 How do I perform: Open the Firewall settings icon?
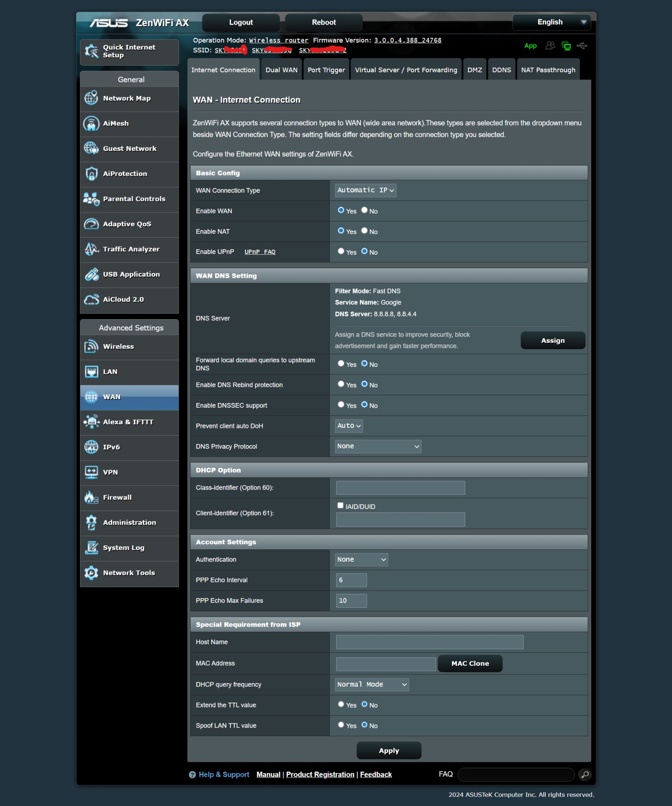pos(91,497)
